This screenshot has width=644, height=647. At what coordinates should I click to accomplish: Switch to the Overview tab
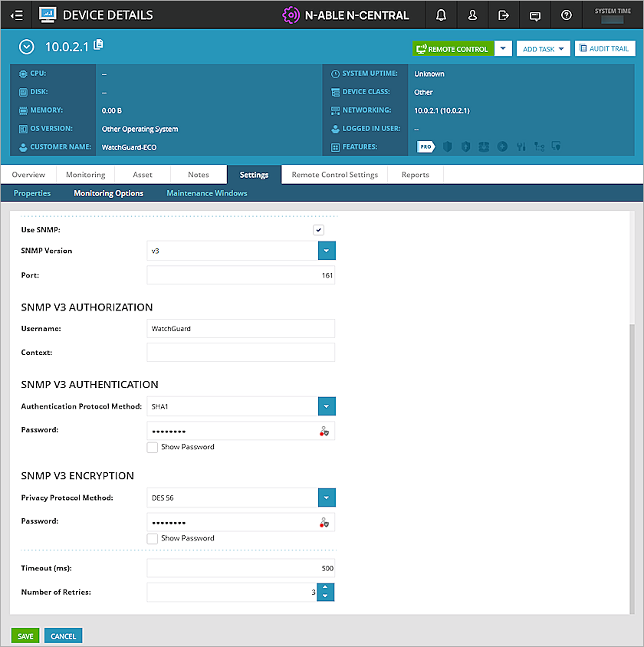point(28,175)
